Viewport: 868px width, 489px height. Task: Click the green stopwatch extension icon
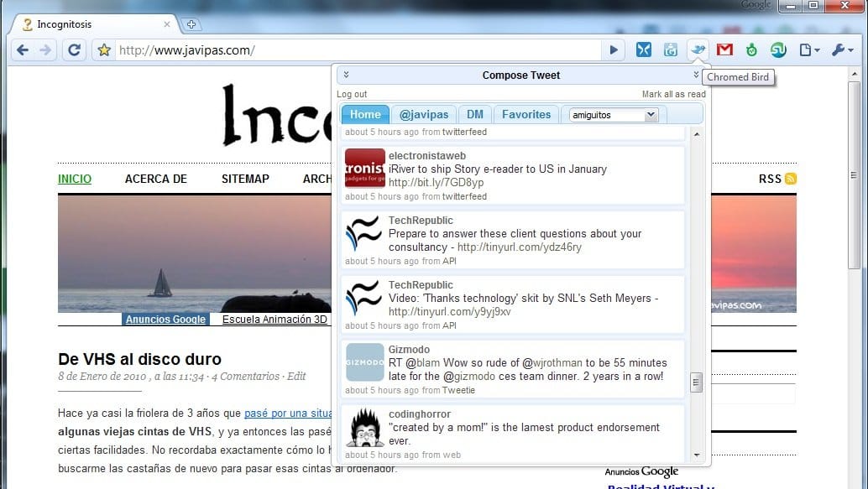tap(751, 50)
